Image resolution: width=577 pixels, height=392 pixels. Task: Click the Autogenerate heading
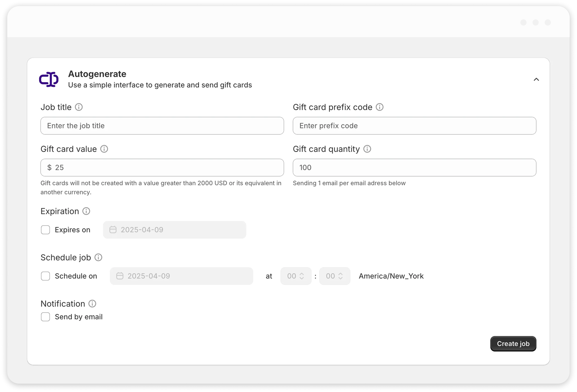click(x=97, y=74)
